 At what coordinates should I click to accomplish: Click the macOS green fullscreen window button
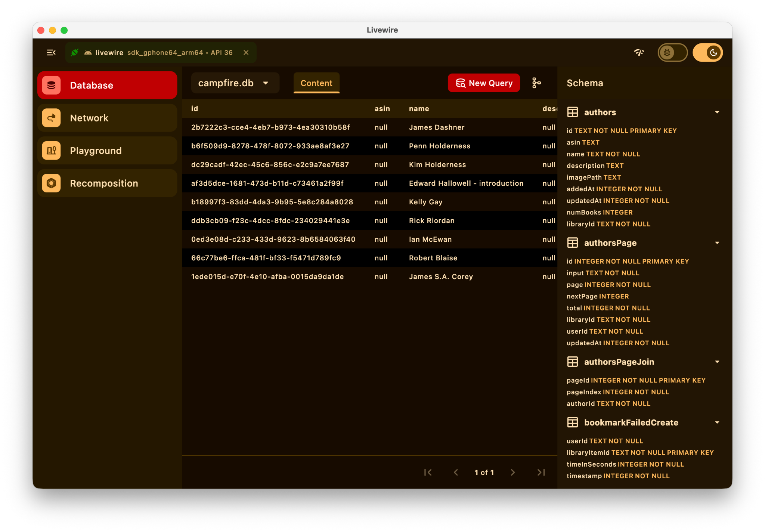(x=64, y=30)
